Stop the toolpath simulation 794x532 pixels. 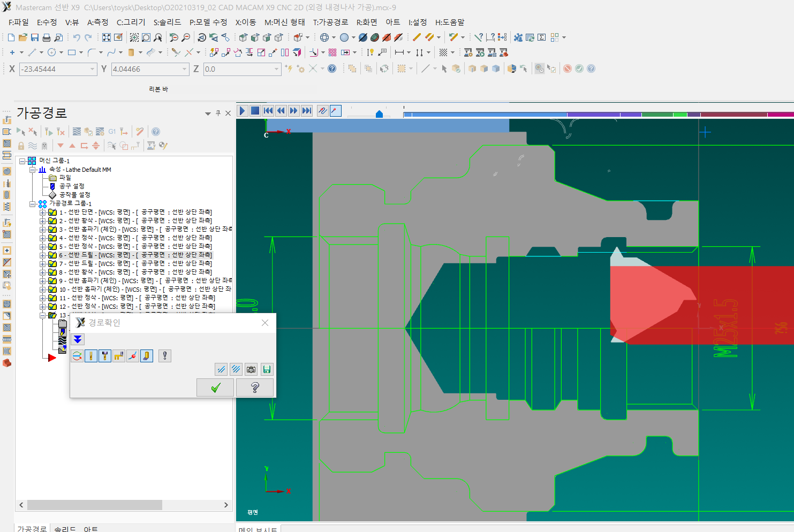point(255,111)
